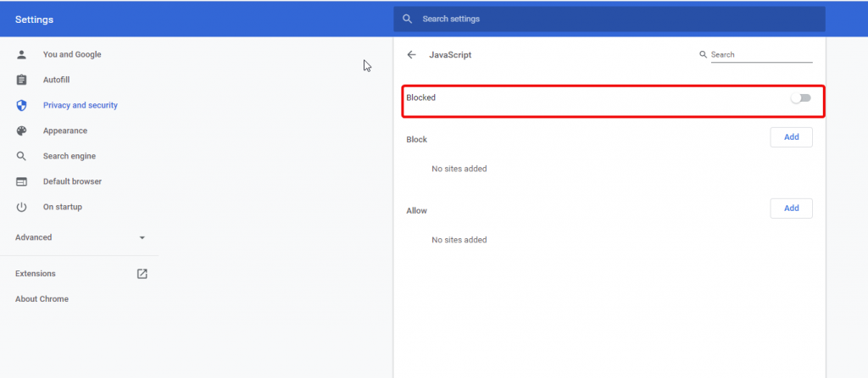Open Search engine settings
The image size is (868, 378).
(70, 156)
